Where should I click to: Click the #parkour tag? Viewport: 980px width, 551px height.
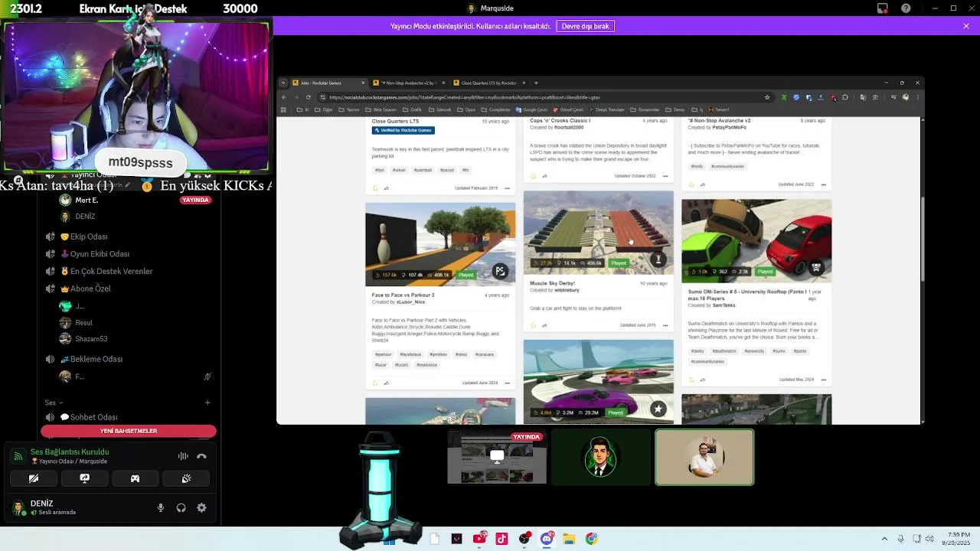[x=384, y=354]
